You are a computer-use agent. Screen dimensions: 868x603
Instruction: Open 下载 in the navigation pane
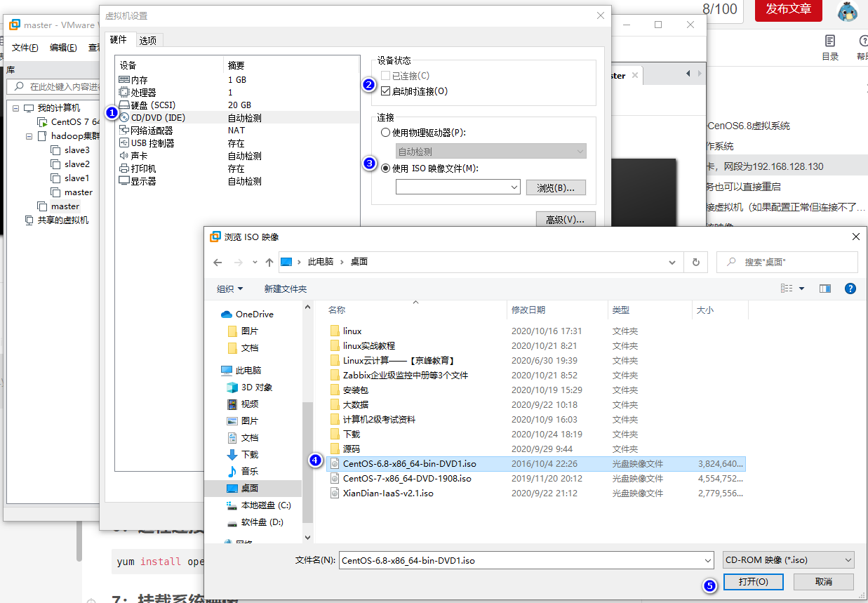(x=243, y=454)
